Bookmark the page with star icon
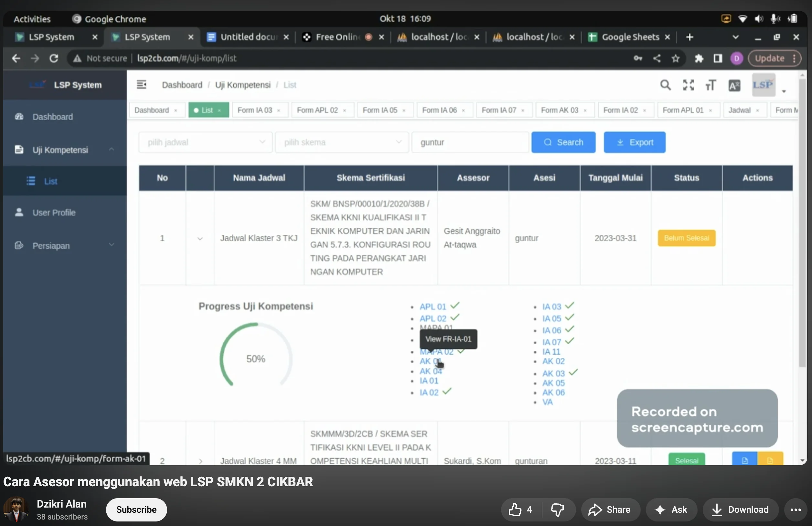 [676, 58]
